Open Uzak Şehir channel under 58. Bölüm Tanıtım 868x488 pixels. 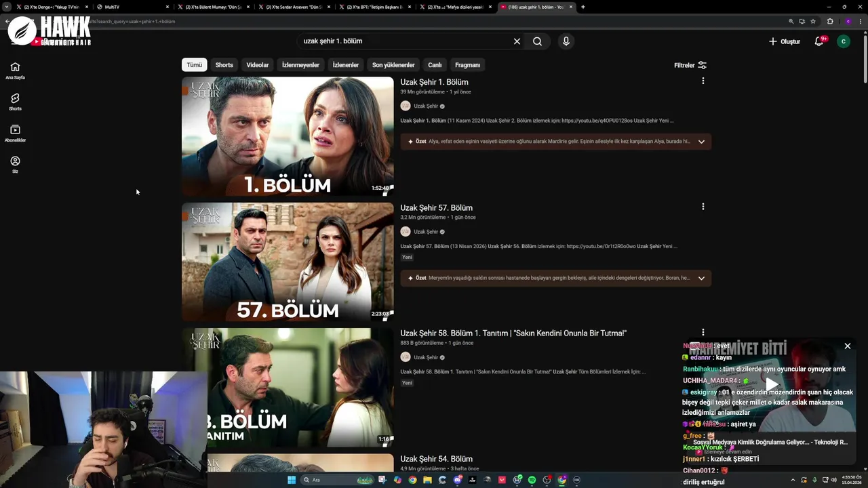[x=426, y=357]
